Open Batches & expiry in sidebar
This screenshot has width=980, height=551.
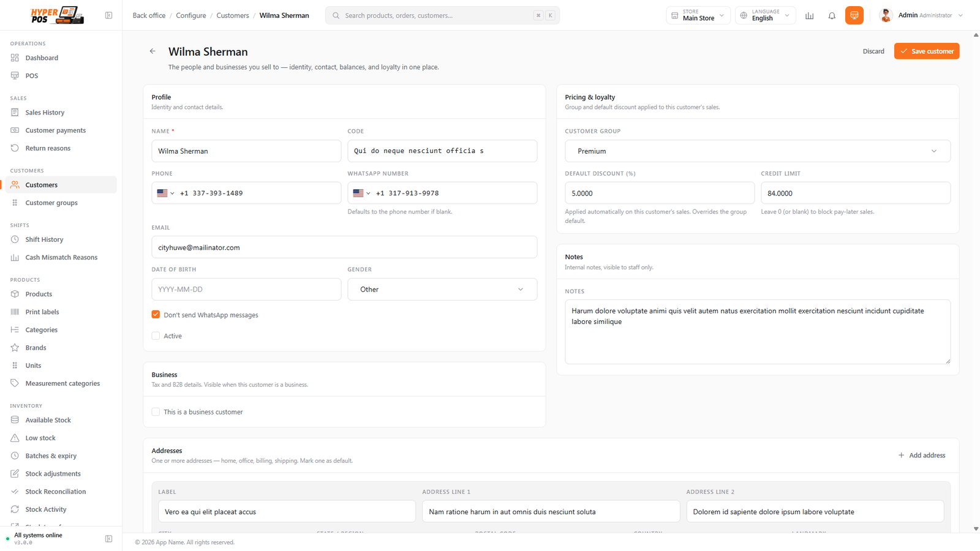click(61, 455)
